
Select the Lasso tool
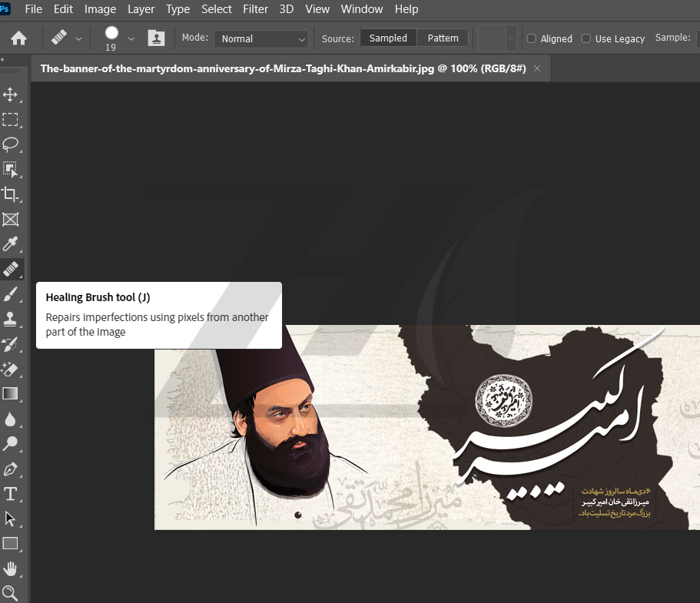point(11,144)
